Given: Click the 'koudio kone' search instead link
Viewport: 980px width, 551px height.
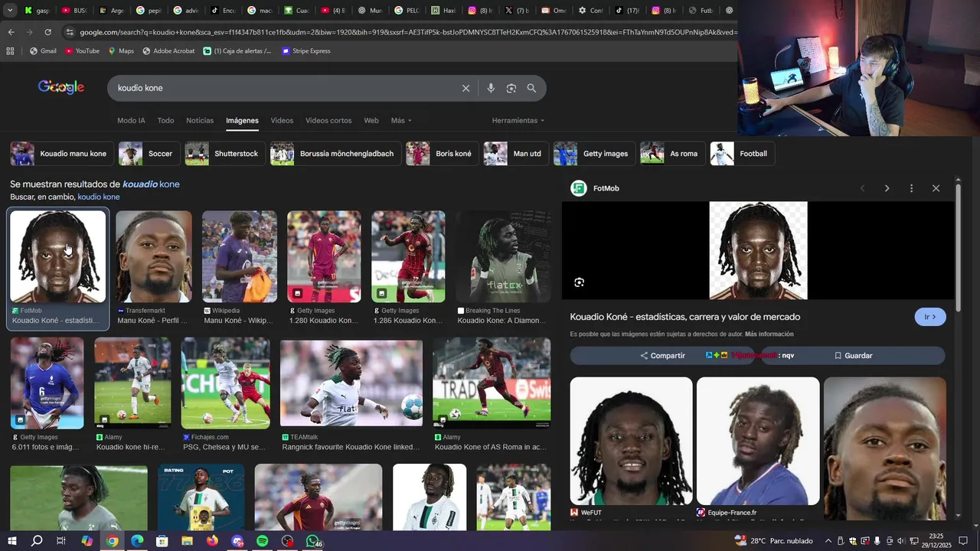Looking at the screenshot, I should [99, 197].
